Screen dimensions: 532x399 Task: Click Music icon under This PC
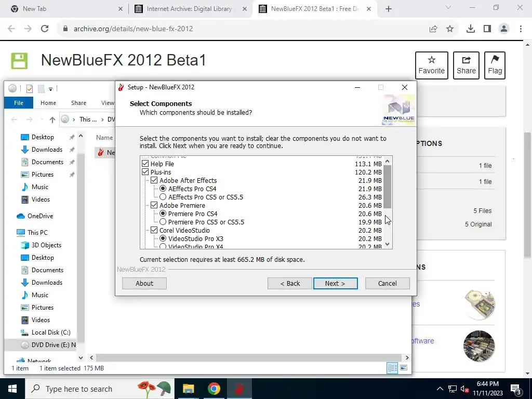[25, 295]
